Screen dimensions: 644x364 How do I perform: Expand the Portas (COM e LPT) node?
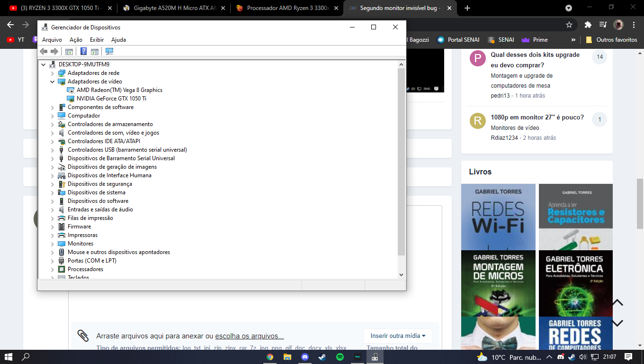[x=53, y=261]
